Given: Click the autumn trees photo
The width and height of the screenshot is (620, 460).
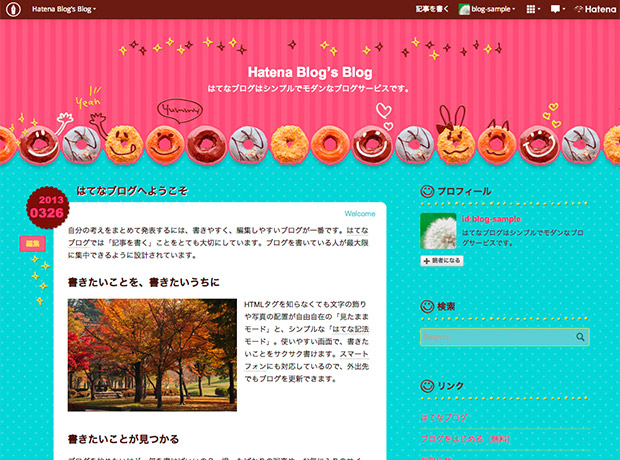Looking at the screenshot, I should click(x=152, y=355).
